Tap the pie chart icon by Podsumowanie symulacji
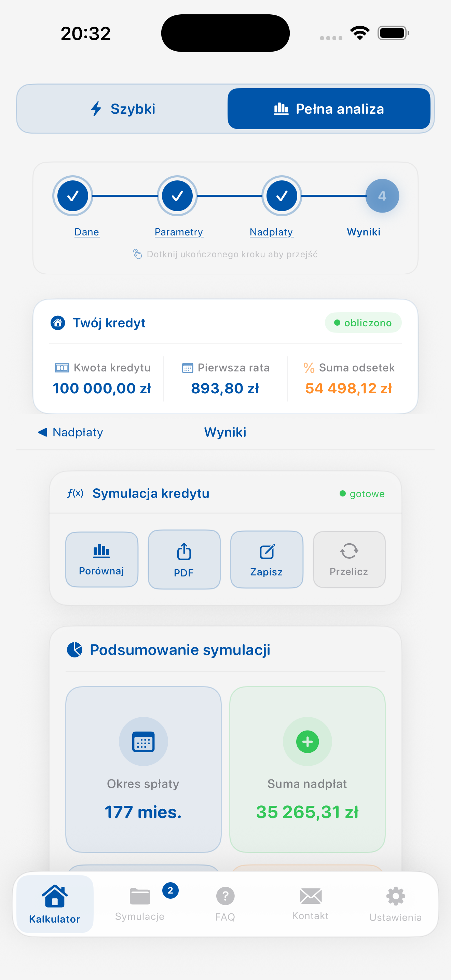 click(x=74, y=650)
